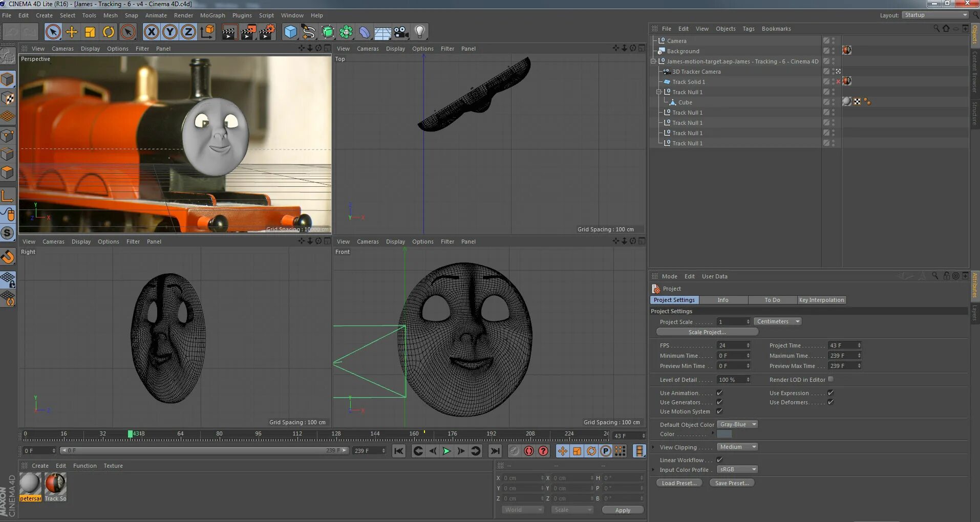Select the Rotate tool
980x522 pixels.
point(109,32)
